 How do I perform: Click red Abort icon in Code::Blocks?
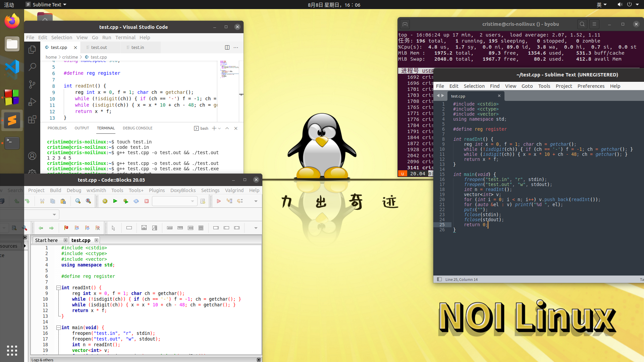(147, 201)
